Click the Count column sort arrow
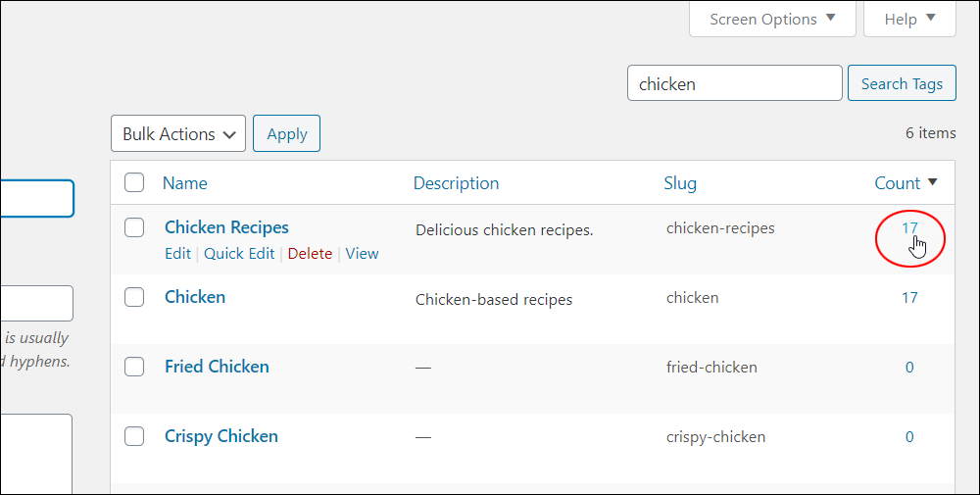Viewport: 980px width, 495px height. point(932,182)
